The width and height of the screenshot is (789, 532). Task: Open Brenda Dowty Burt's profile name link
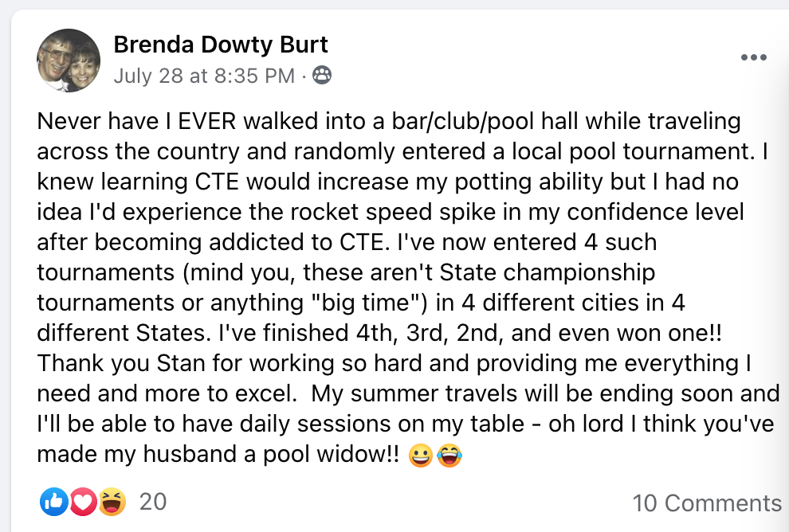(x=221, y=45)
